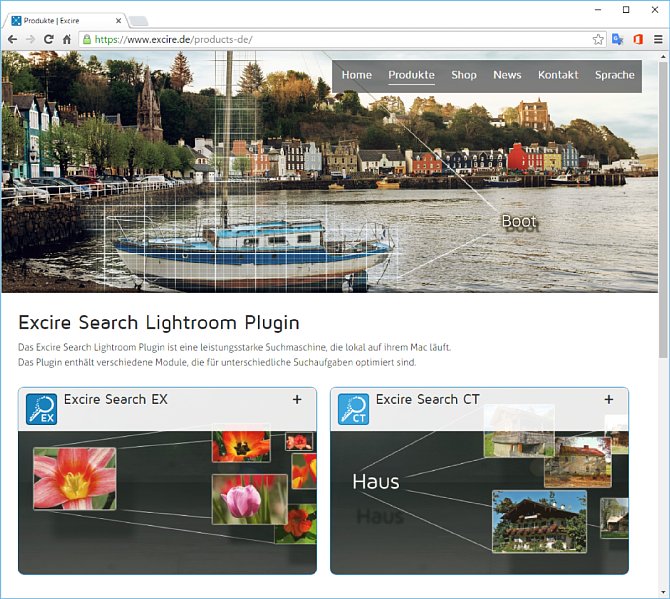Open the Shop page from navigation
670x599 pixels.
[x=464, y=75]
